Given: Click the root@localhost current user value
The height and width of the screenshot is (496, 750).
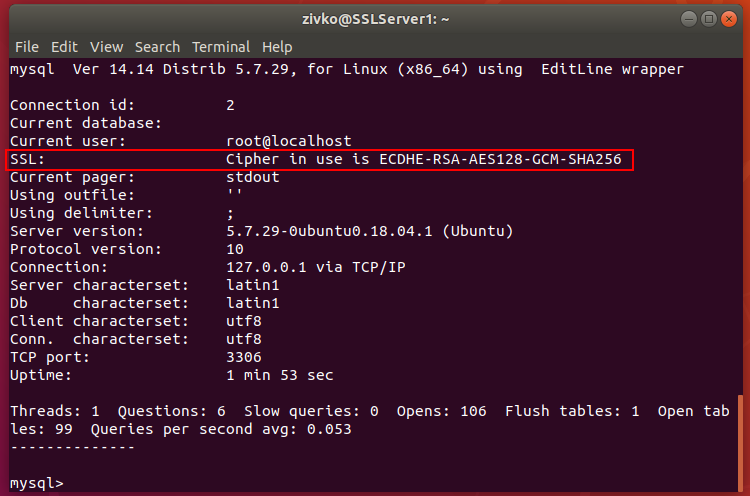Looking at the screenshot, I should coord(289,141).
